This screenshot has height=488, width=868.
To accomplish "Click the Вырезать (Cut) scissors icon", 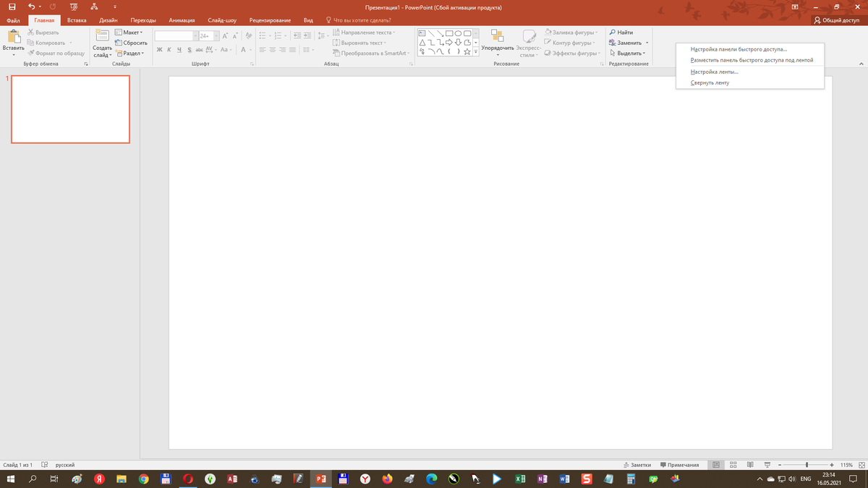I will [30, 33].
